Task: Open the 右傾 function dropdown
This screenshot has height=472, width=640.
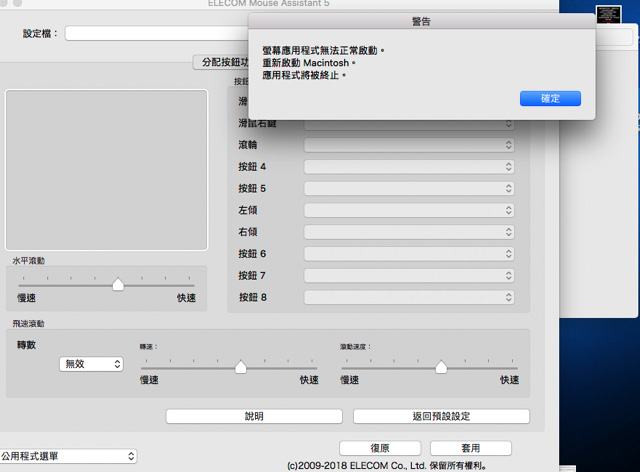Action: click(409, 232)
